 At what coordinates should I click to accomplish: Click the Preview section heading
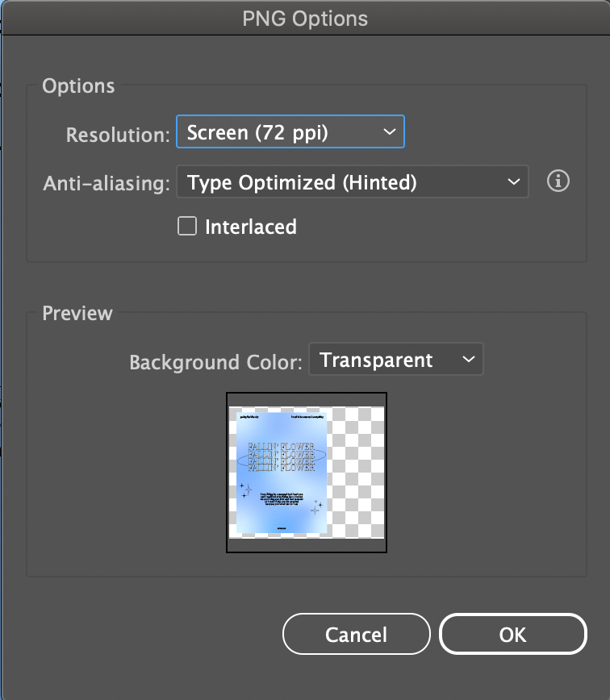pos(77,314)
